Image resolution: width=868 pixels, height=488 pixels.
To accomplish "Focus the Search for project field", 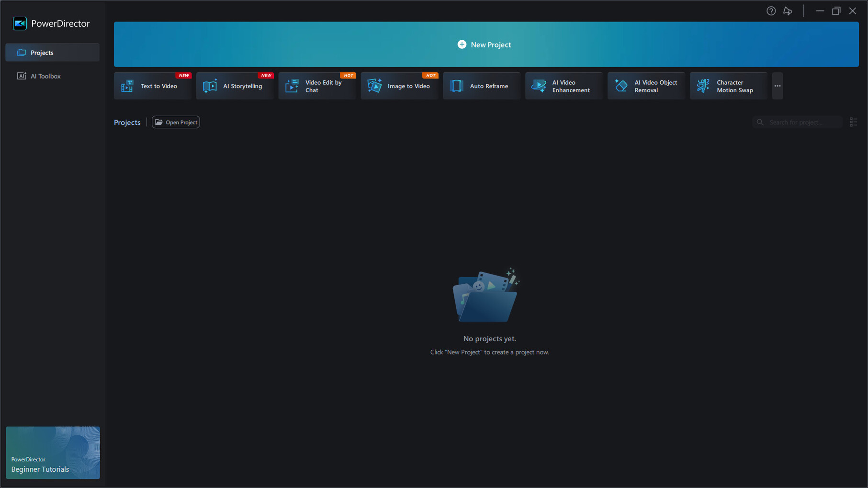I will coord(797,122).
